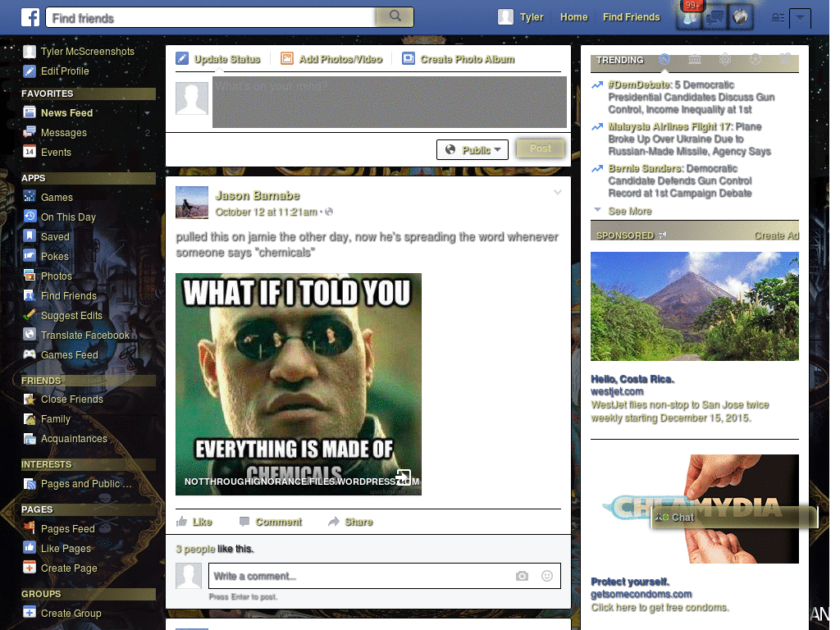The width and height of the screenshot is (840, 630).
Task: Open Jason Barnabe's profile name link
Action: click(x=257, y=195)
